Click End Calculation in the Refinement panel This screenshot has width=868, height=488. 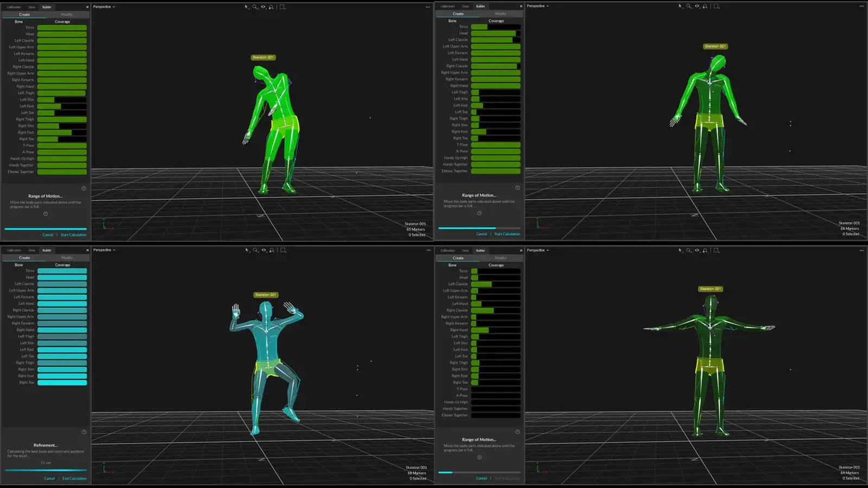[74, 478]
